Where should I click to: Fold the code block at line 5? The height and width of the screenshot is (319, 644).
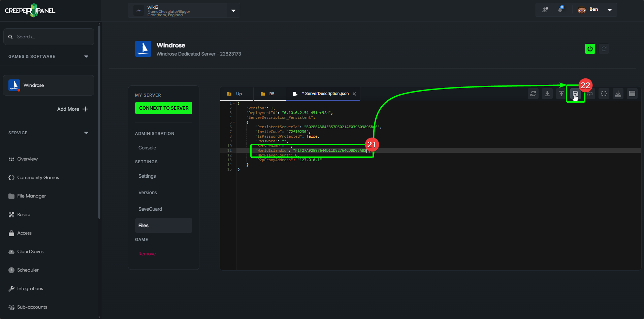tap(234, 122)
